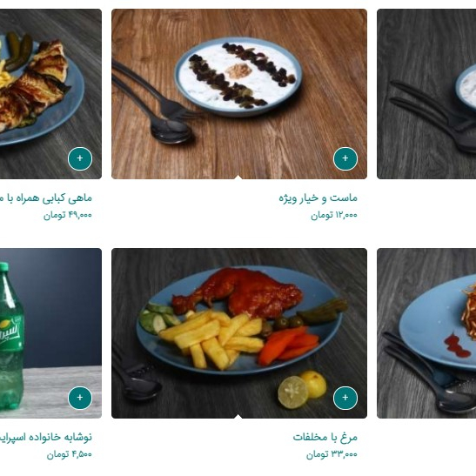
Task: Select the ۴,۵۰۰ تومان price label
Action: 70,454
